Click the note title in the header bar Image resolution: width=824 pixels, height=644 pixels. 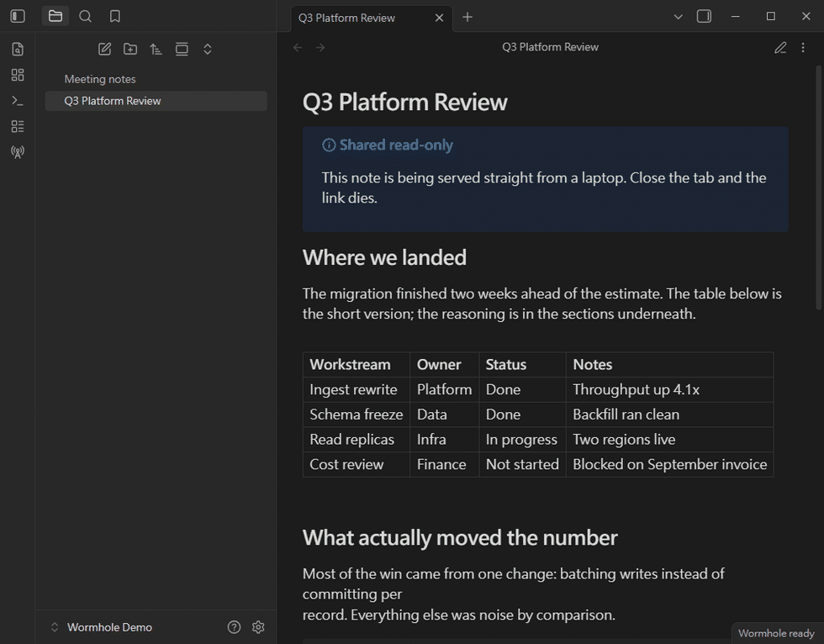[x=550, y=47]
